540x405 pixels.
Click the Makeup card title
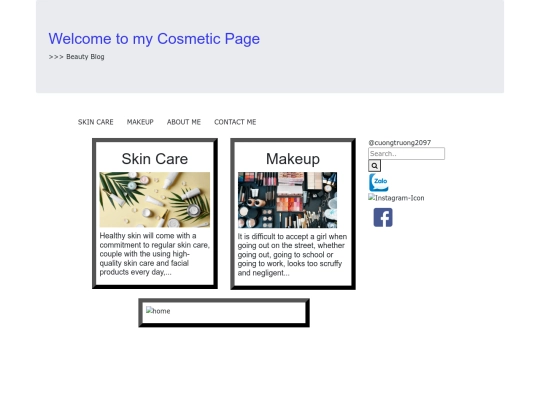293,159
